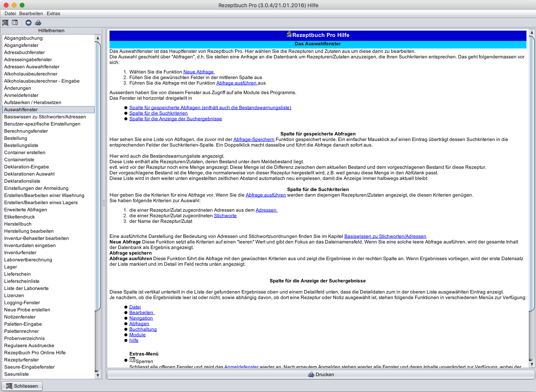
Task: Open the Basiswissen zu Stichworten/Adressen link
Action: [x=385, y=236]
